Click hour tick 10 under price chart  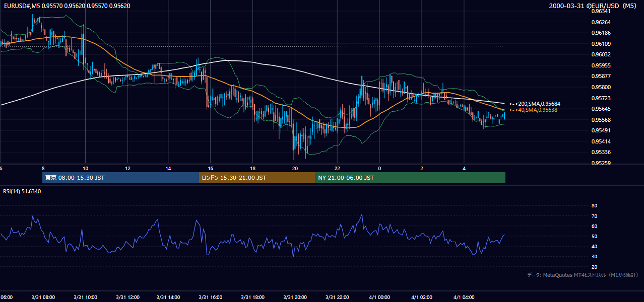[x=85, y=169]
